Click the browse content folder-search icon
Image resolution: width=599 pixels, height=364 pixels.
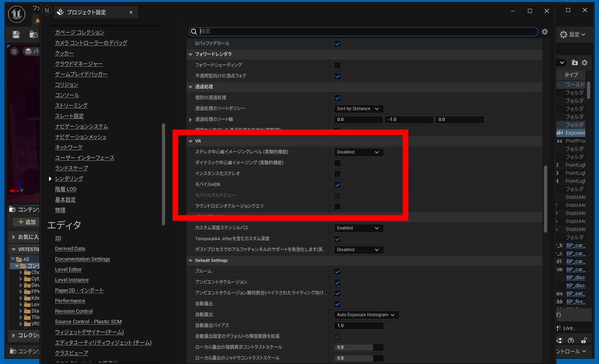click(x=34, y=35)
